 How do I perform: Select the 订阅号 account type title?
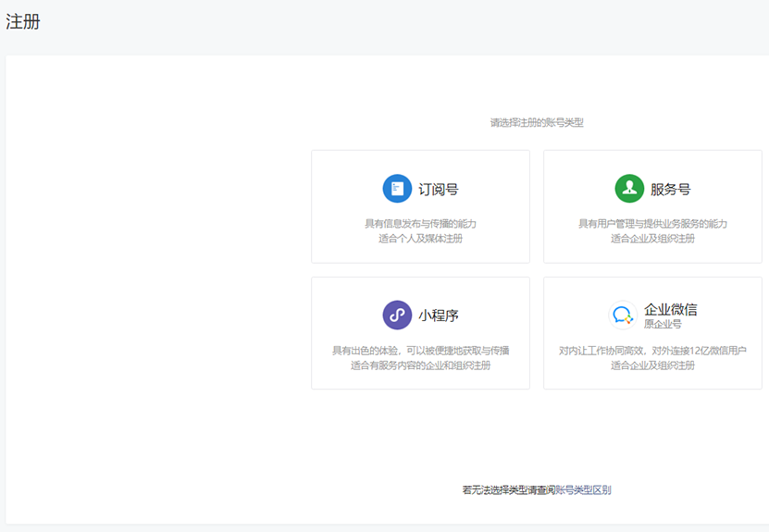(438, 190)
